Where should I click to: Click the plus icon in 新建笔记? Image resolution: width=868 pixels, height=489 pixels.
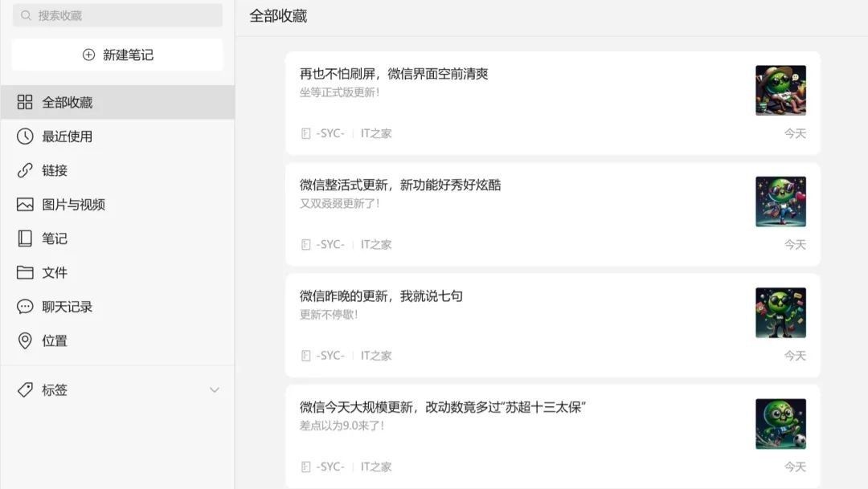(88, 54)
